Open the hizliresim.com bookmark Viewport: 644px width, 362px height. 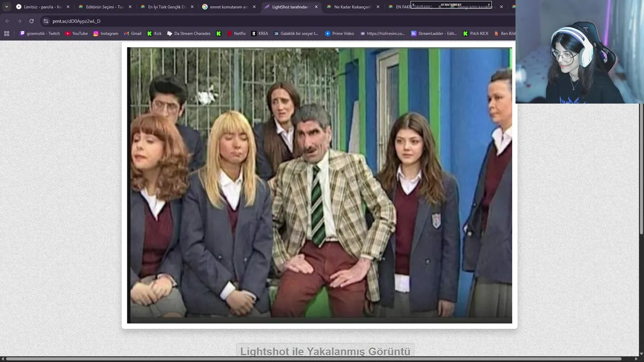coord(382,34)
